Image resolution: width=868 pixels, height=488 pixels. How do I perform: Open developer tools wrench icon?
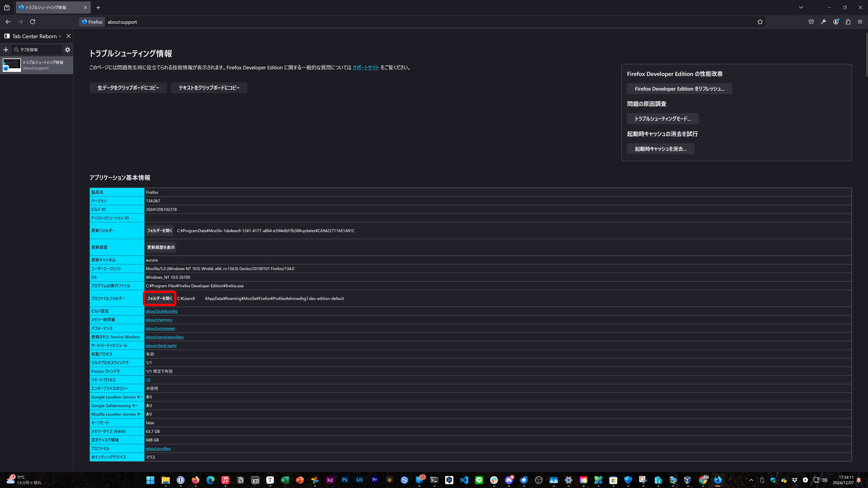(823, 22)
